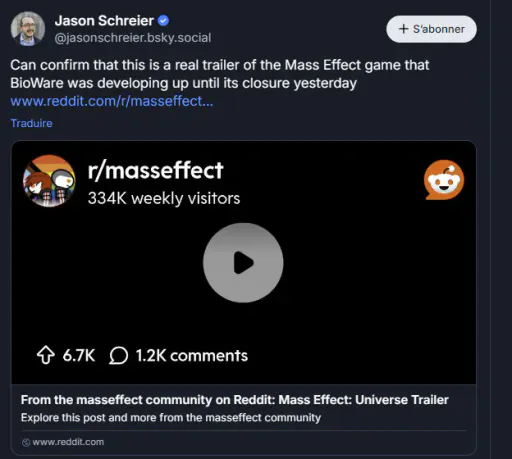Image resolution: width=512 pixels, height=459 pixels.
Task: Open the Mass Effect: Universe Trailer card title
Action: (x=235, y=400)
